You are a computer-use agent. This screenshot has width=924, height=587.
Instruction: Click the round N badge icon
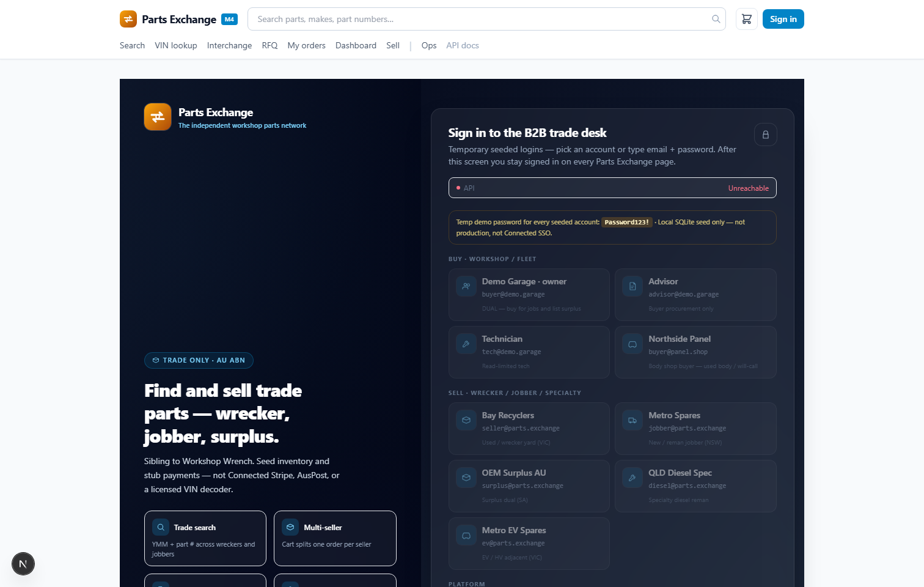click(x=23, y=564)
